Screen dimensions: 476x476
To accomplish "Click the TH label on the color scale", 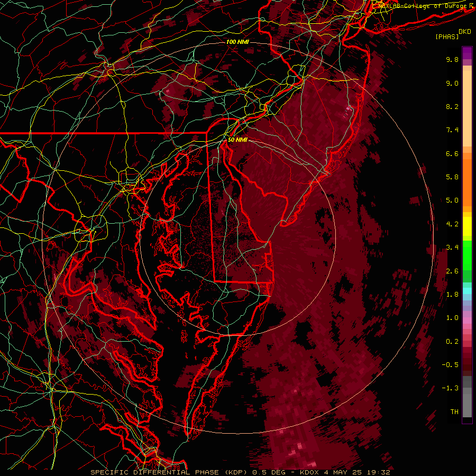I will pos(454,412).
